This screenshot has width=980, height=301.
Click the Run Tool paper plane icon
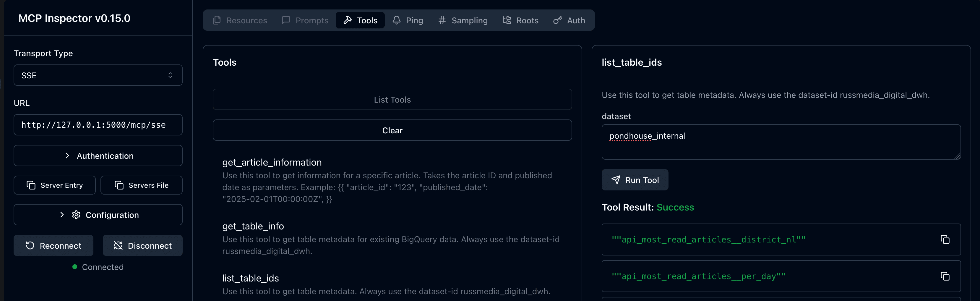coord(616,179)
